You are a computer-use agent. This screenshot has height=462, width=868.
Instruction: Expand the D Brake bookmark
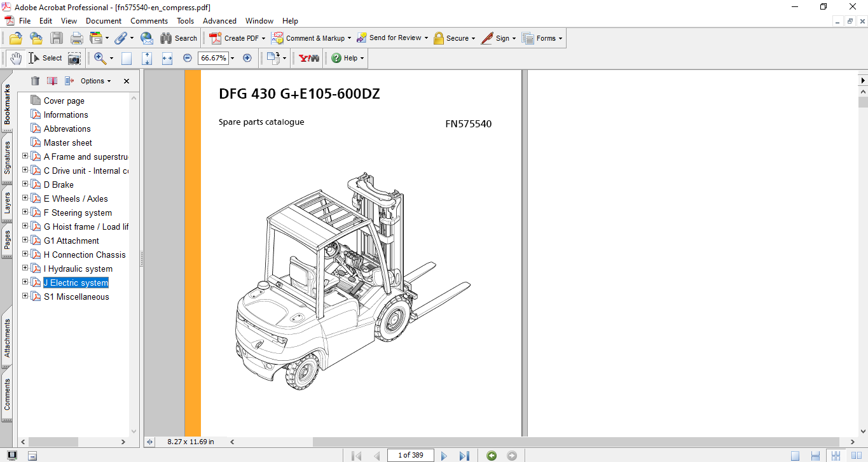(x=25, y=184)
